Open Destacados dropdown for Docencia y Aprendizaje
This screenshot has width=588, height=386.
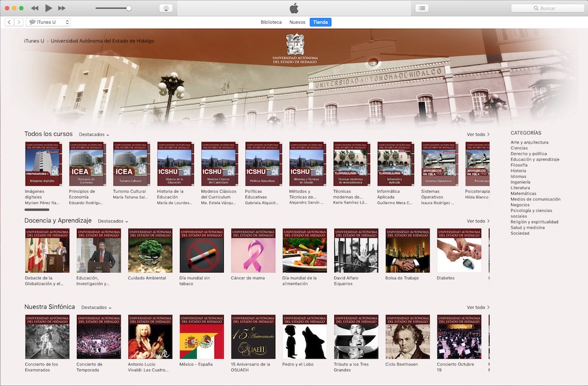pos(113,221)
